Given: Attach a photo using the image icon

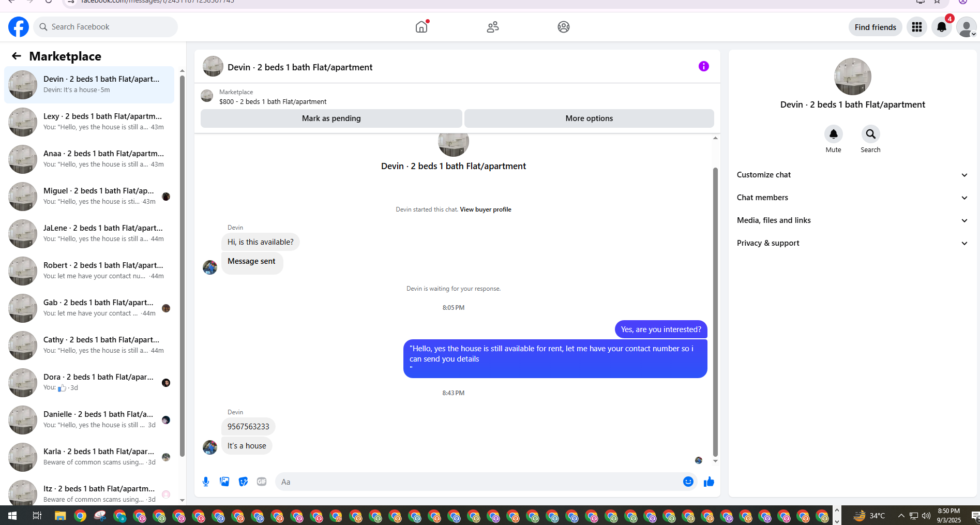Looking at the screenshot, I should point(224,482).
